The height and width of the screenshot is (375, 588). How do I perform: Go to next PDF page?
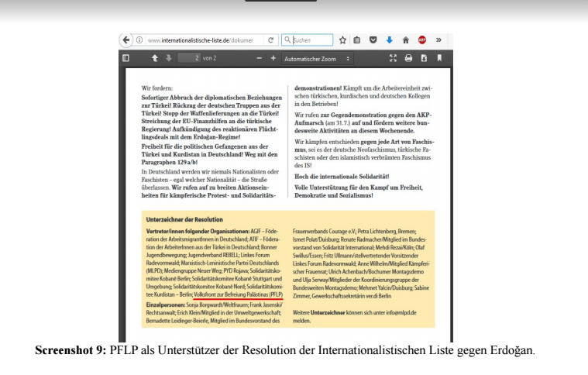168,58
